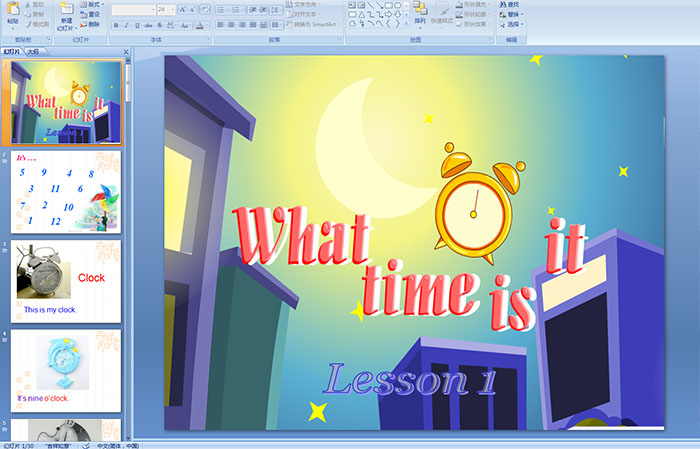
Task: Toggle center text alignment
Action: coord(231,25)
